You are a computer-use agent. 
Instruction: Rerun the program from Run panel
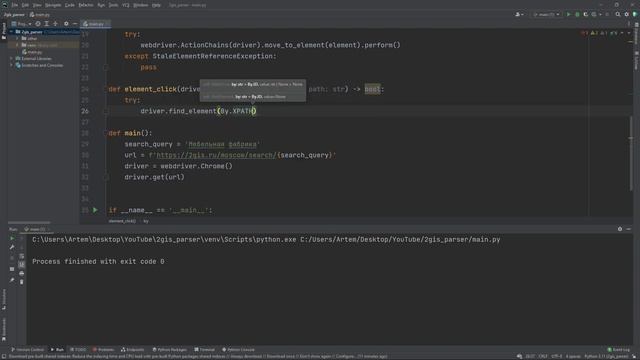(x=12, y=238)
